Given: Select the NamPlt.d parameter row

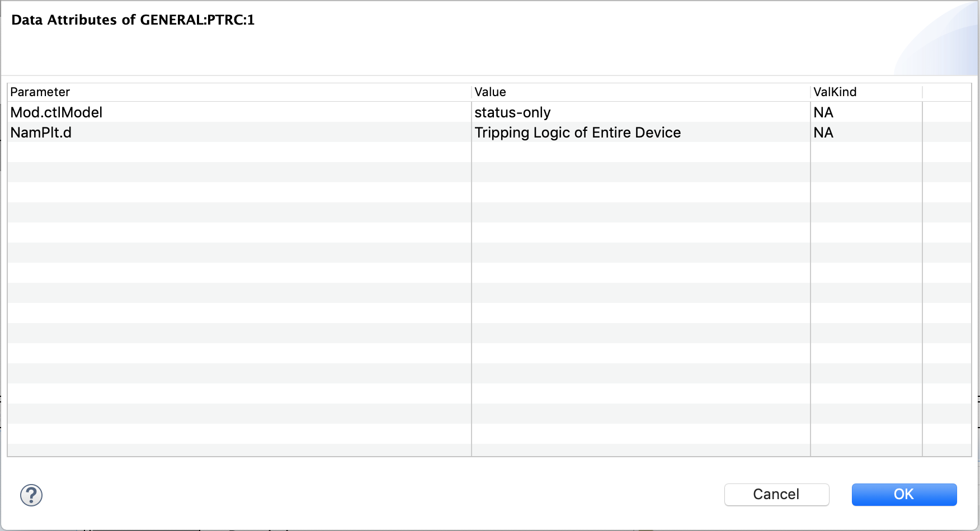Looking at the screenshot, I should [41, 132].
